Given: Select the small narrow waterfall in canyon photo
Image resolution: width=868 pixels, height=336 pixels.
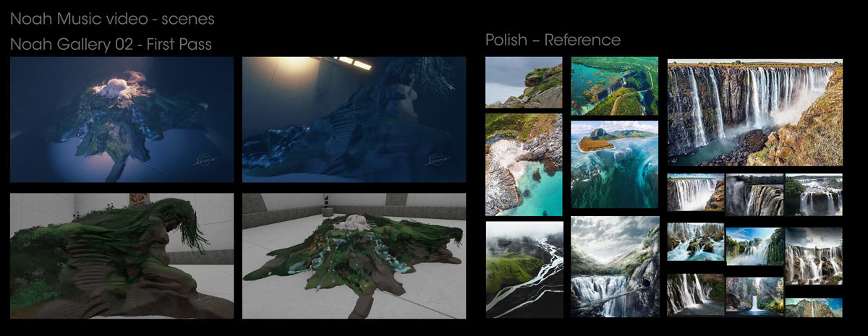Looking at the screenshot, I should click(x=754, y=296).
